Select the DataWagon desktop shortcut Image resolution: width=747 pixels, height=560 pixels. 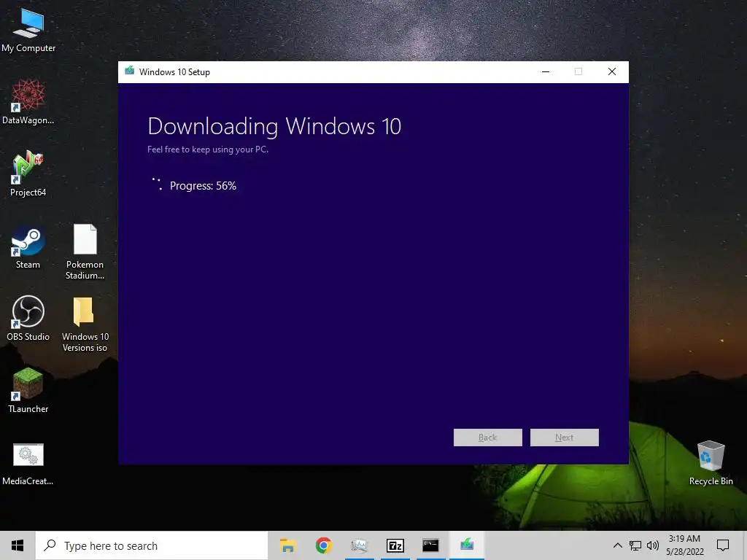pyautogui.click(x=28, y=102)
